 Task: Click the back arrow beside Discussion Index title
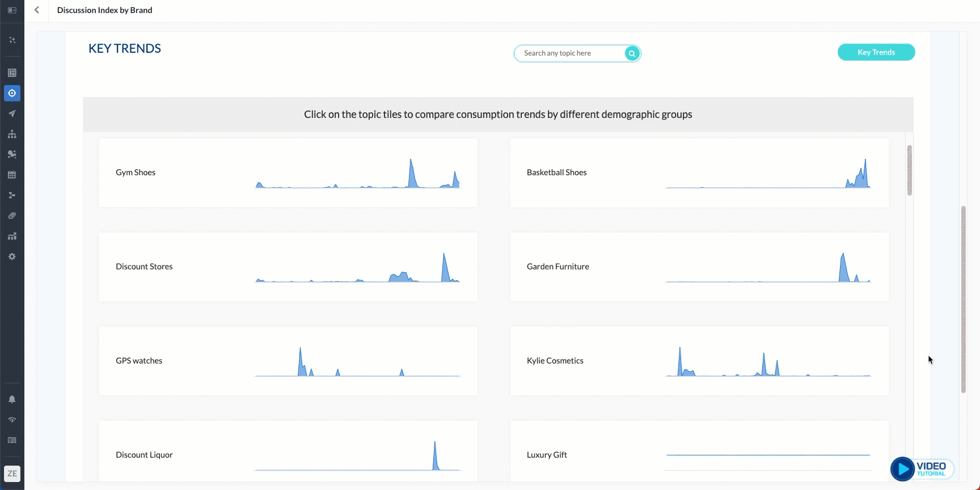click(x=37, y=10)
